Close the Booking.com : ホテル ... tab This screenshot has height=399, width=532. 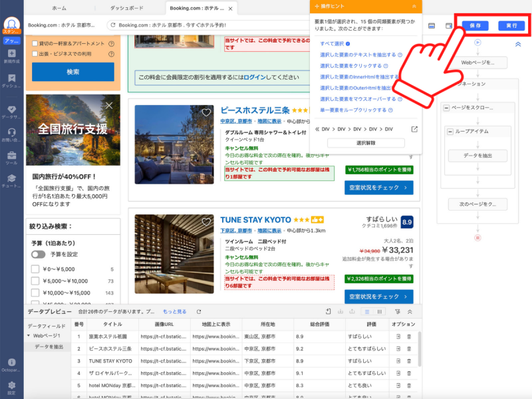pos(230,9)
